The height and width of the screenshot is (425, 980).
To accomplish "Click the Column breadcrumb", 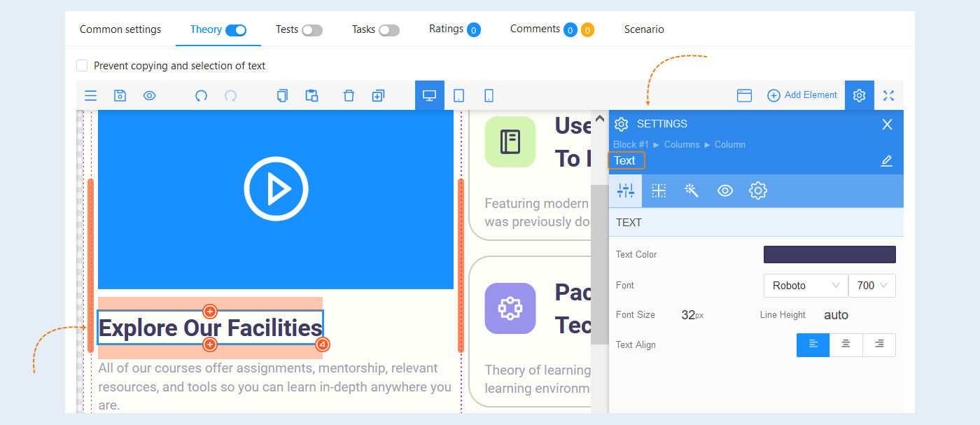I will [730, 144].
